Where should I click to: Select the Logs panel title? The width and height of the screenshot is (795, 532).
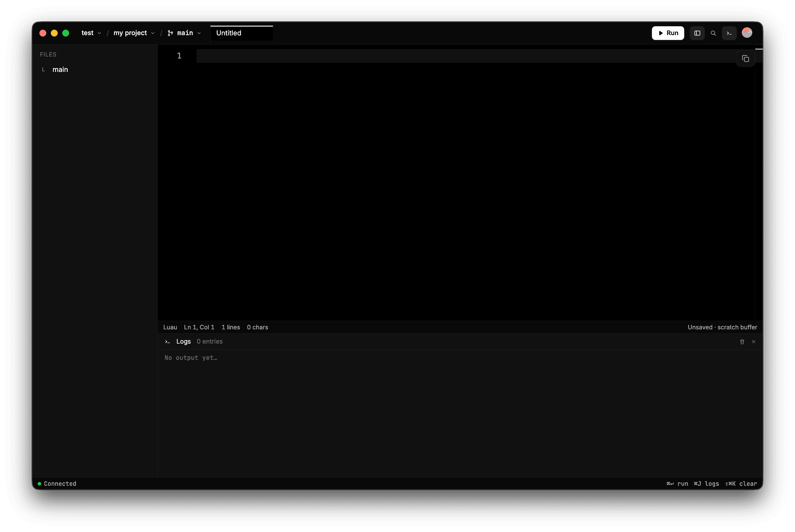point(183,342)
